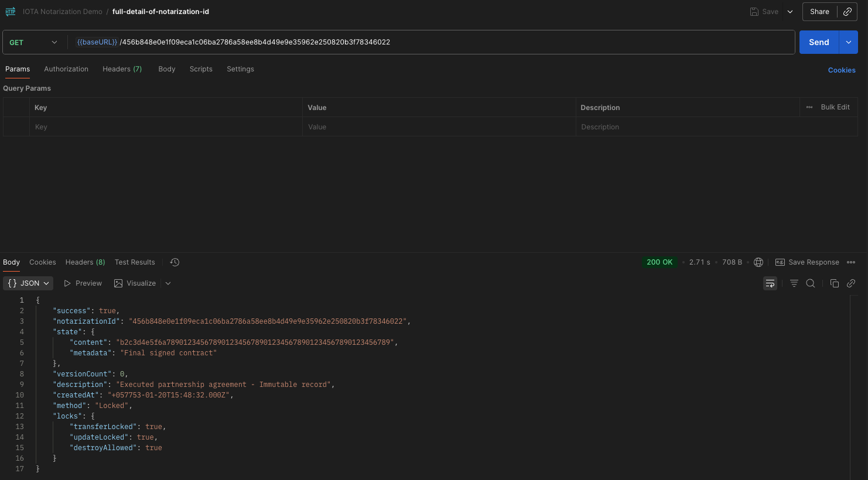Click the filter response icon

[x=794, y=283]
